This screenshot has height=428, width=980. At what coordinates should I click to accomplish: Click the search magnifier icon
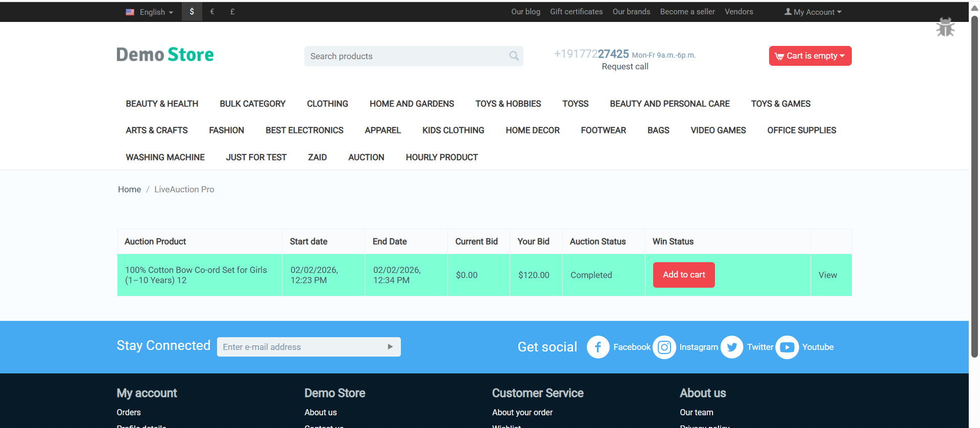click(514, 56)
